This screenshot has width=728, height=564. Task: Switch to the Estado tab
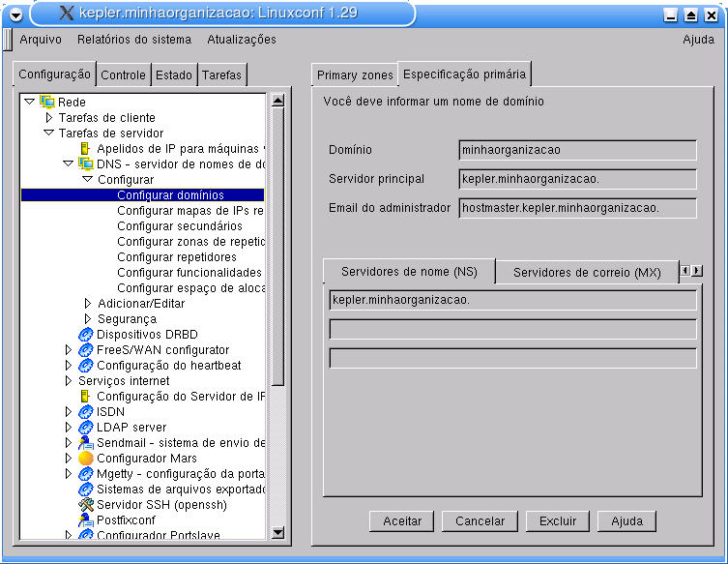tap(174, 74)
